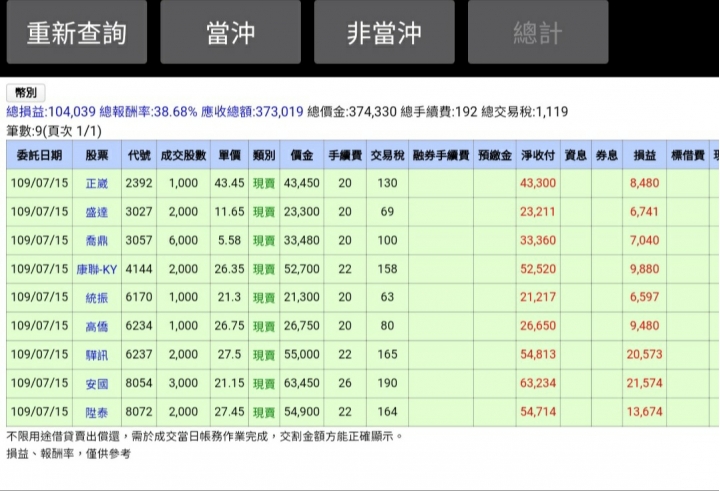Viewport: 720px width, 491px height.
Task: Click stock code 3057
Action: coord(139,240)
